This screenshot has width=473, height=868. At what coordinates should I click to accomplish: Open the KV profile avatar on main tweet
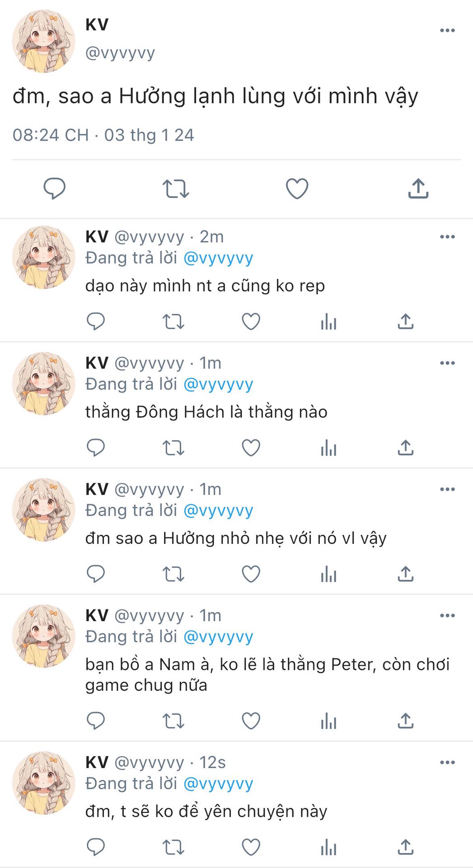point(43,41)
